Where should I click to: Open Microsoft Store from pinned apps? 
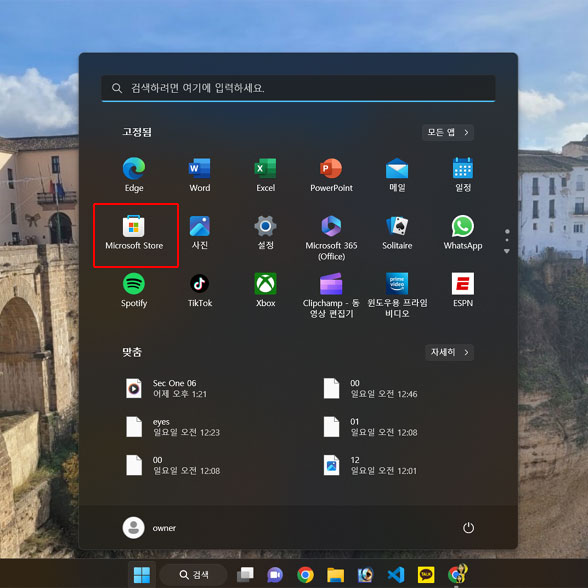(x=134, y=232)
